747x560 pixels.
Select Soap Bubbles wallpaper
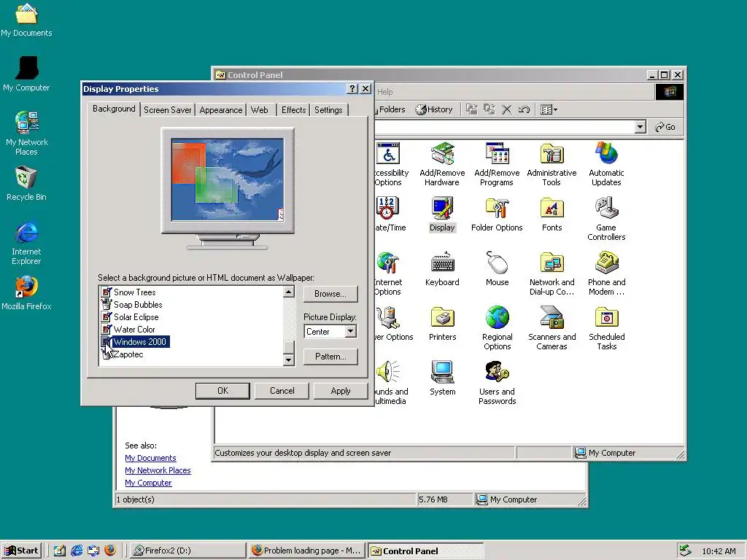(138, 305)
